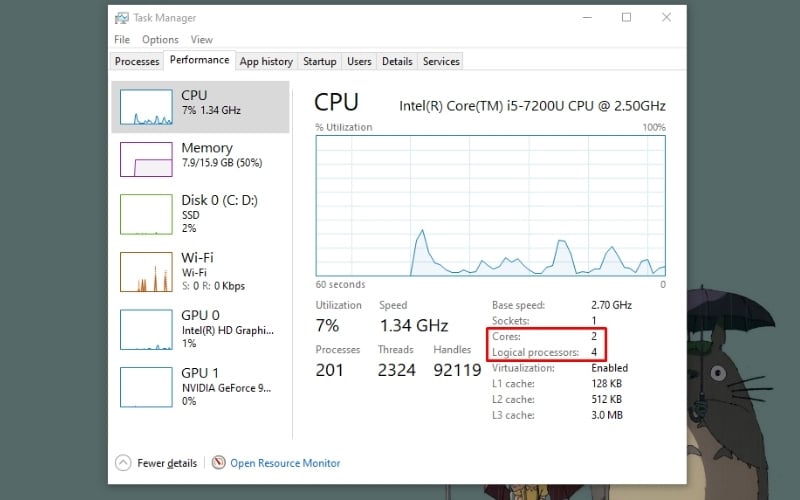Image resolution: width=800 pixels, height=500 pixels.
Task: Click the Logical processors label
Action: (535, 353)
